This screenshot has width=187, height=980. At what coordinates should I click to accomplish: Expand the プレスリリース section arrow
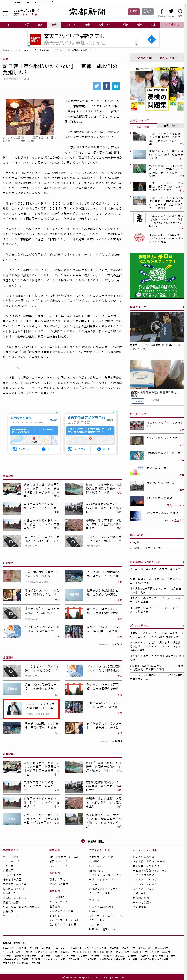[183, 625]
